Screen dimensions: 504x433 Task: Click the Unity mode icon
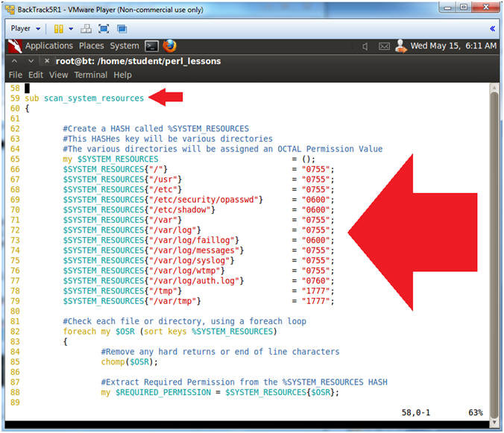(122, 29)
